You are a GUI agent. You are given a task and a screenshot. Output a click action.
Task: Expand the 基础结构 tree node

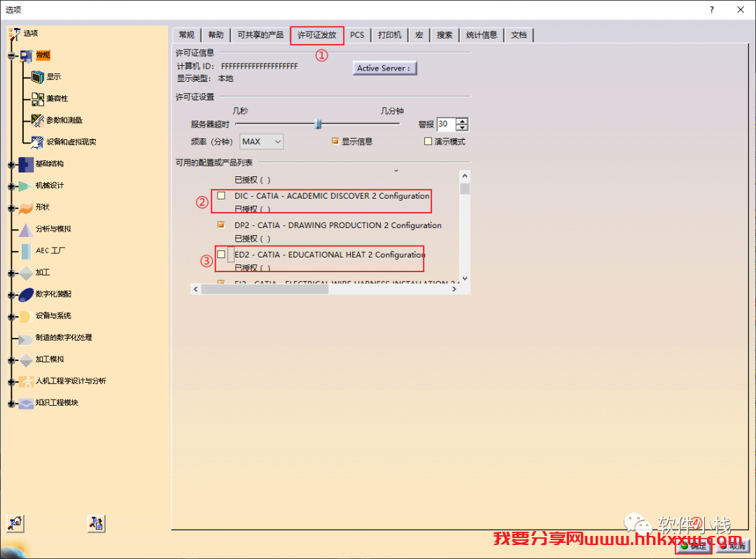(x=12, y=165)
